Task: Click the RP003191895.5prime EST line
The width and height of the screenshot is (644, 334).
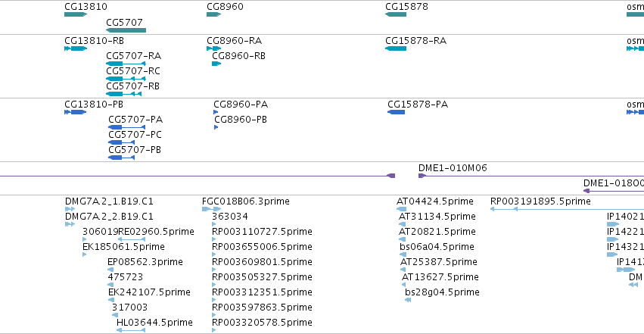Action: click(567, 209)
